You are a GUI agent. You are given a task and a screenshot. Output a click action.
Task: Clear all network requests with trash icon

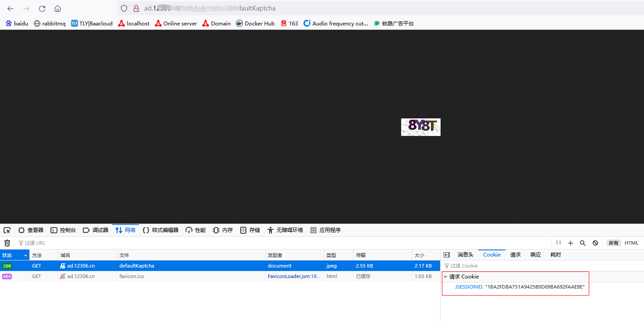pyautogui.click(x=7, y=243)
